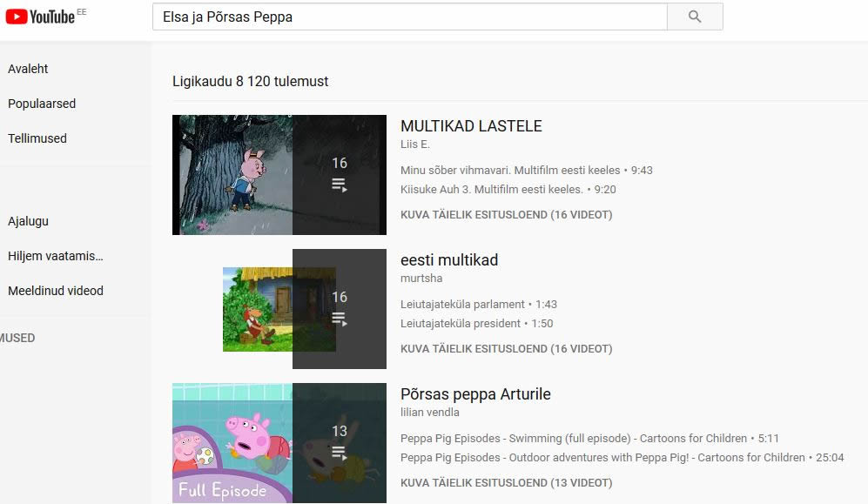Click the playlist icon on Põrsas peppa Arturile thumbnail

click(340, 454)
